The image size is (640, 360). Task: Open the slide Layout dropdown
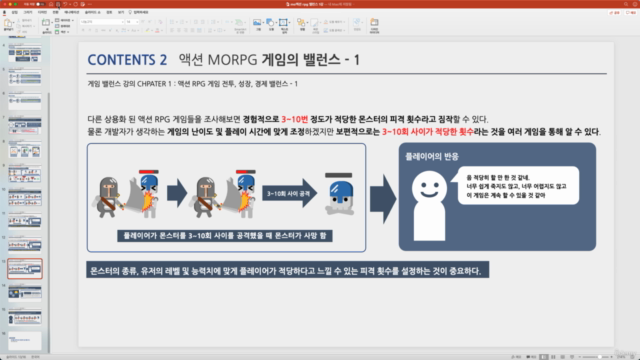(64, 20)
